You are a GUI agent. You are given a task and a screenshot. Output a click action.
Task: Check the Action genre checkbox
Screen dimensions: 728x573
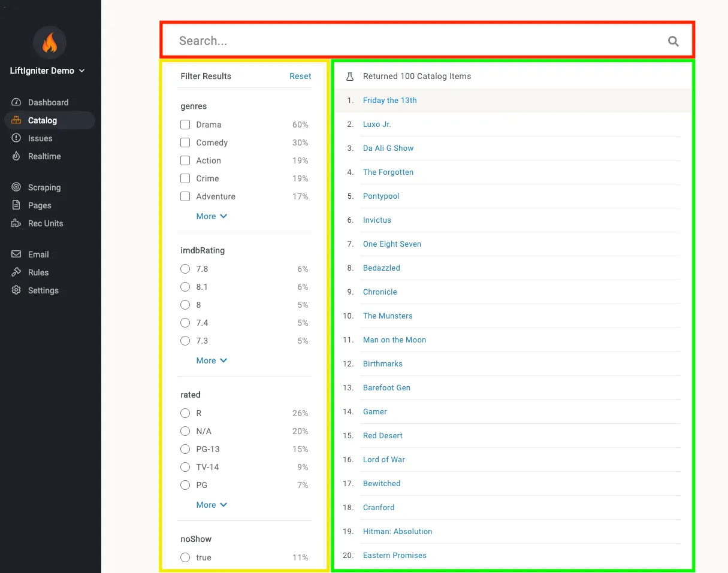(x=185, y=160)
